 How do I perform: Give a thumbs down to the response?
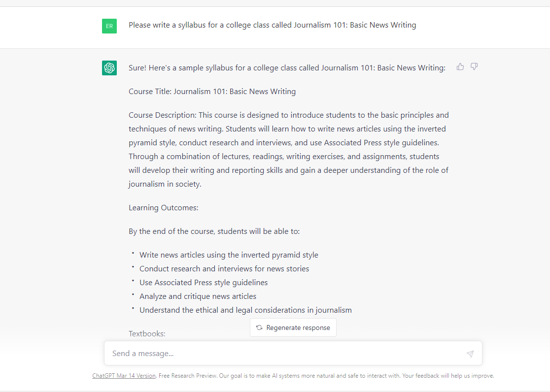click(x=474, y=66)
